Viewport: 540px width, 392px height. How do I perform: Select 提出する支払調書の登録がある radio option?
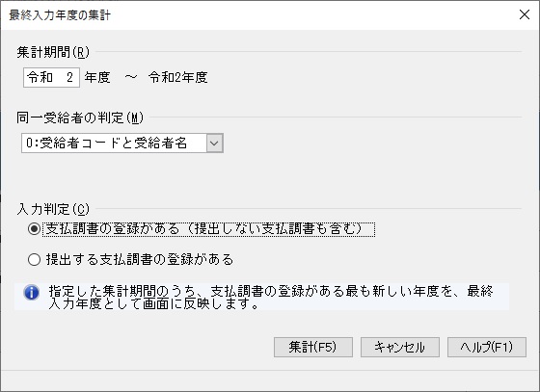34,260
